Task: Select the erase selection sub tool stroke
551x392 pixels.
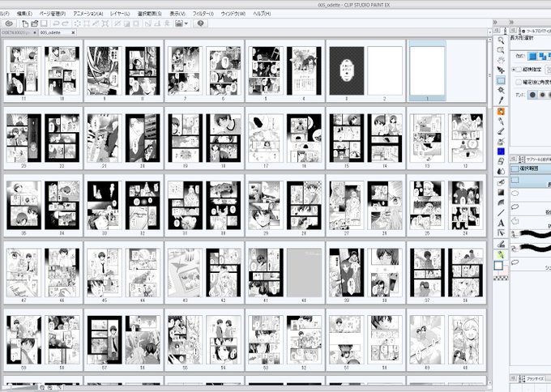Action: pos(531,249)
